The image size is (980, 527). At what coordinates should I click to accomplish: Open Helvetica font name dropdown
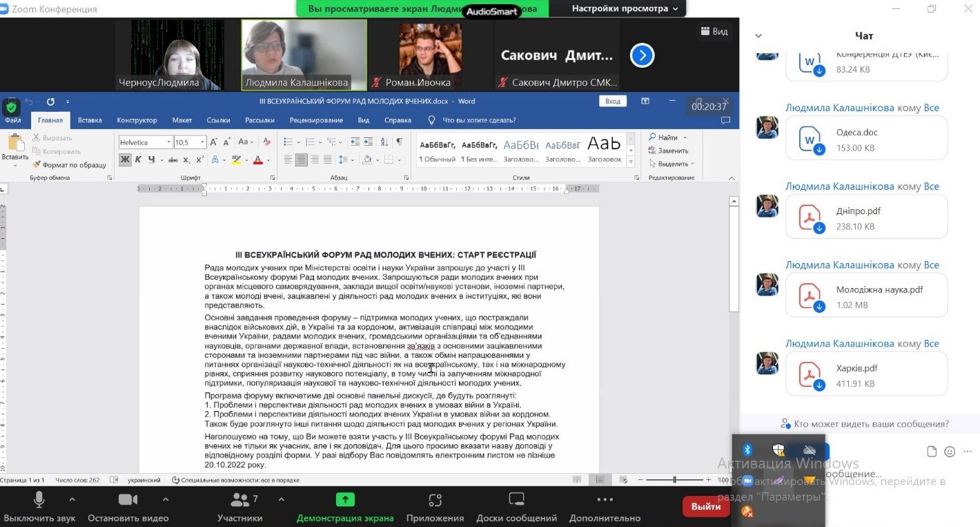tap(168, 142)
